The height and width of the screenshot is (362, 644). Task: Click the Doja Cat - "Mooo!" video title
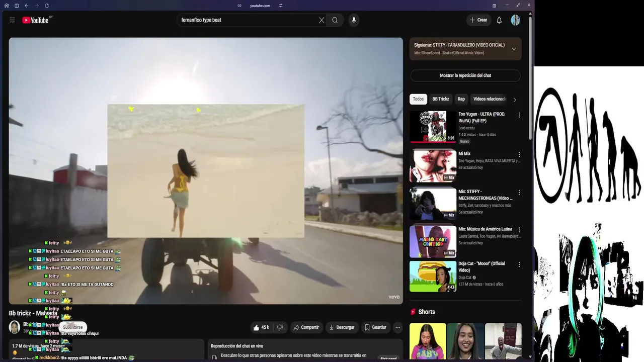[481, 267]
